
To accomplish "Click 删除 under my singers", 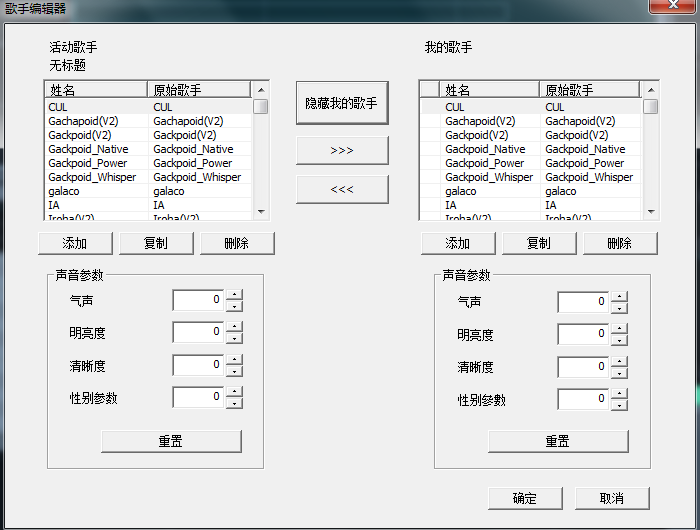I will coord(620,243).
